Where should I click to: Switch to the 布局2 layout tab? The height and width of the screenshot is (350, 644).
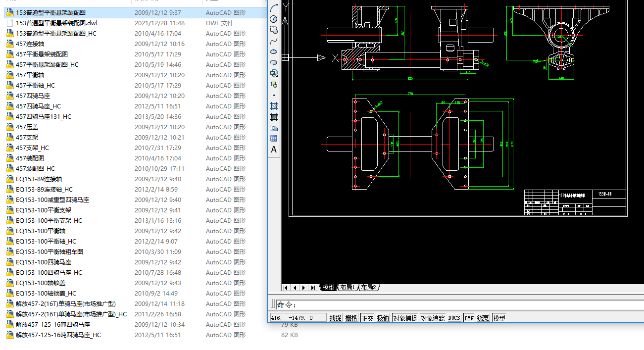pos(369,288)
